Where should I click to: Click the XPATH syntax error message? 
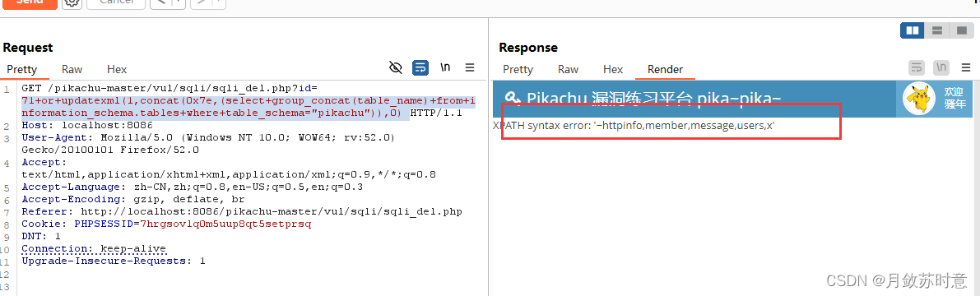pyautogui.click(x=634, y=126)
